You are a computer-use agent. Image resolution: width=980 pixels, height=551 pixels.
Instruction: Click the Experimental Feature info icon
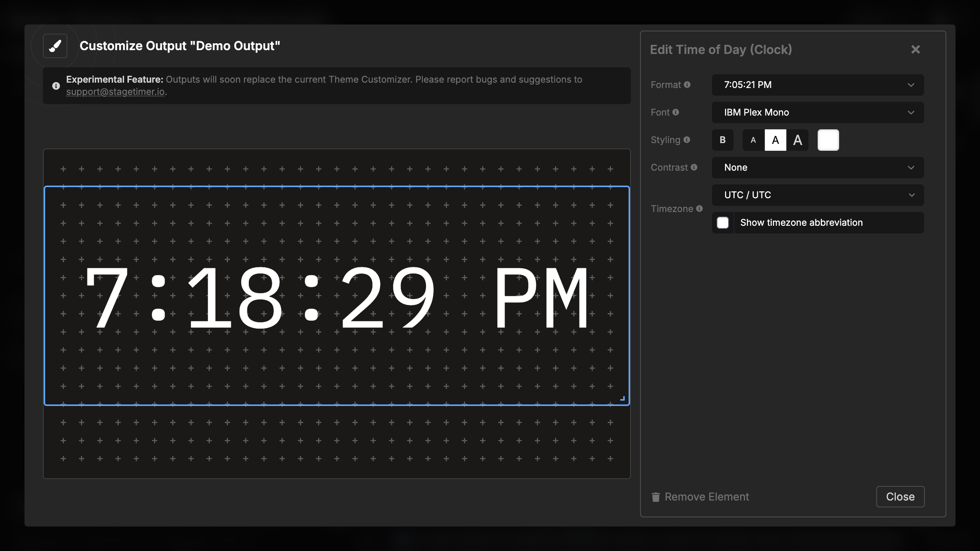(x=56, y=86)
